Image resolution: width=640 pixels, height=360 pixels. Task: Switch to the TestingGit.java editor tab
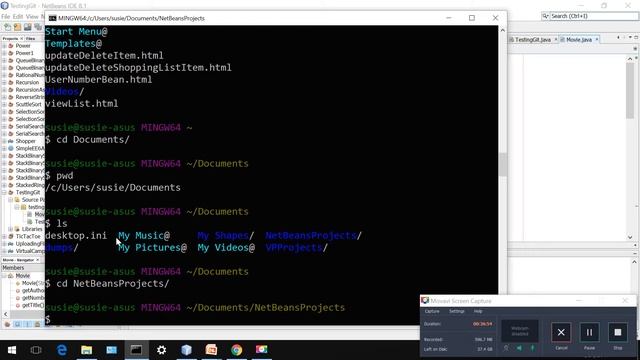533,40
